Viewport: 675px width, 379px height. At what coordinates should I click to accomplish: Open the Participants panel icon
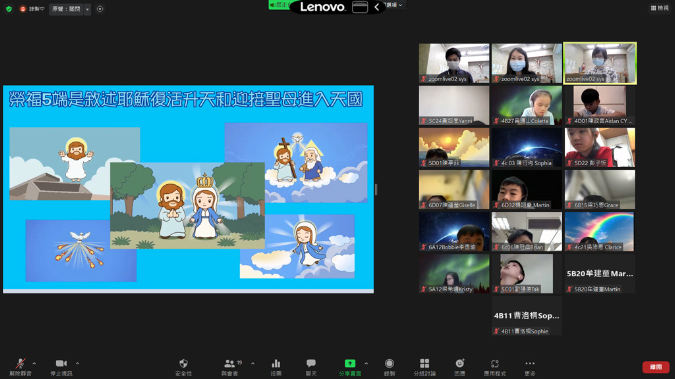(230, 363)
